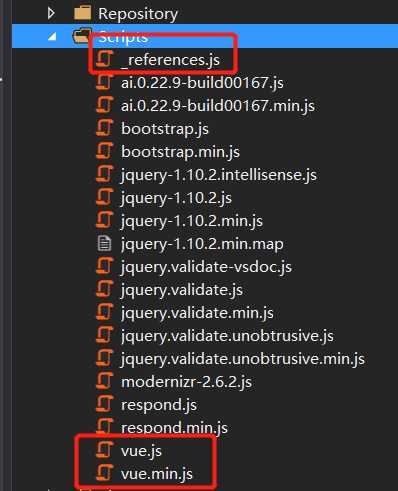
Task: Select ai.0.22.9-build00167.js in the tree
Action: tap(202, 83)
